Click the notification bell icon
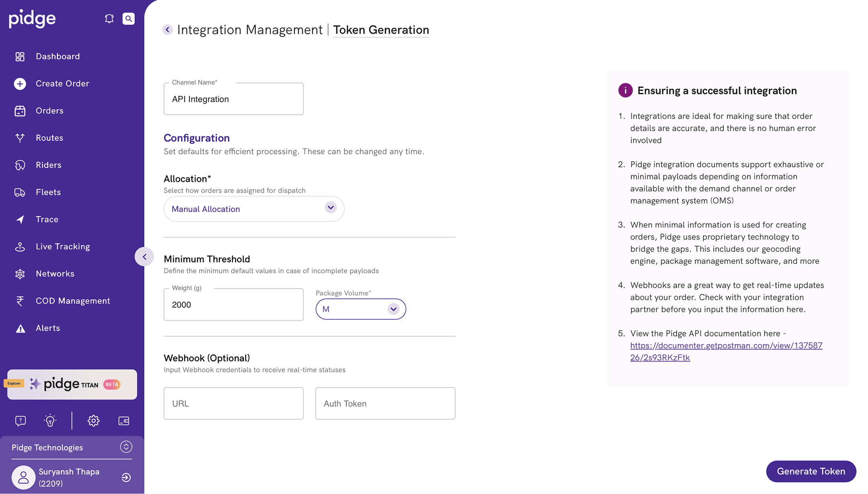The height and width of the screenshot is (494, 868). (109, 19)
